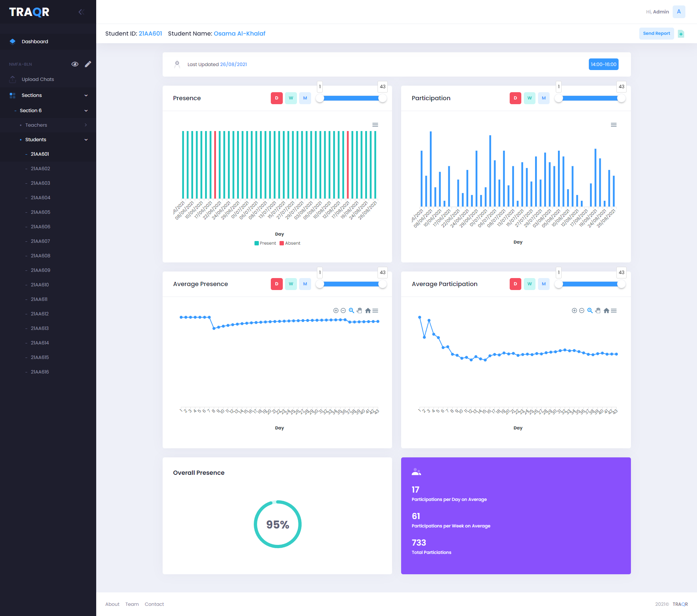Viewport: 697px width, 616px height.
Task: Click the Dashboard diamond icon
Action: [x=13, y=41]
